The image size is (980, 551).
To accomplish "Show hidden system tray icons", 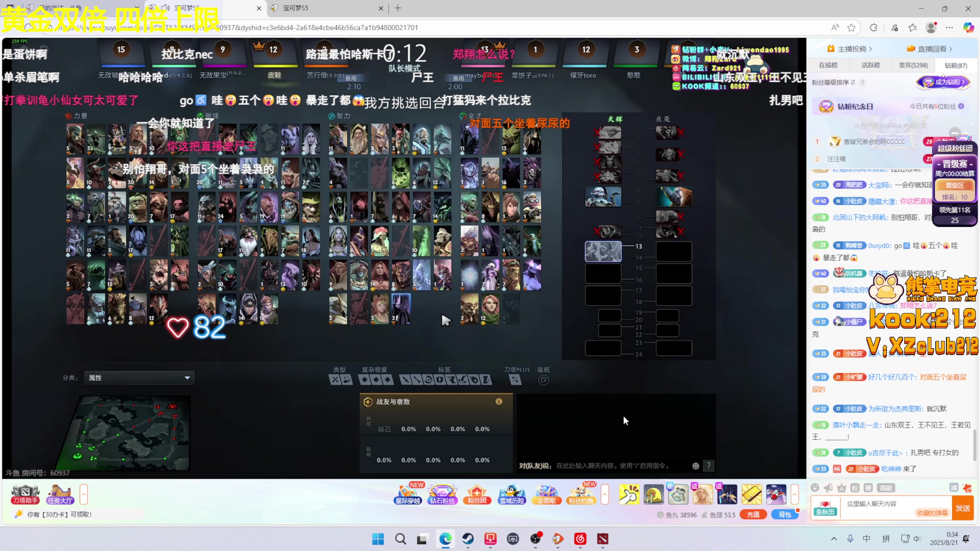I will (x=834, y=539).
